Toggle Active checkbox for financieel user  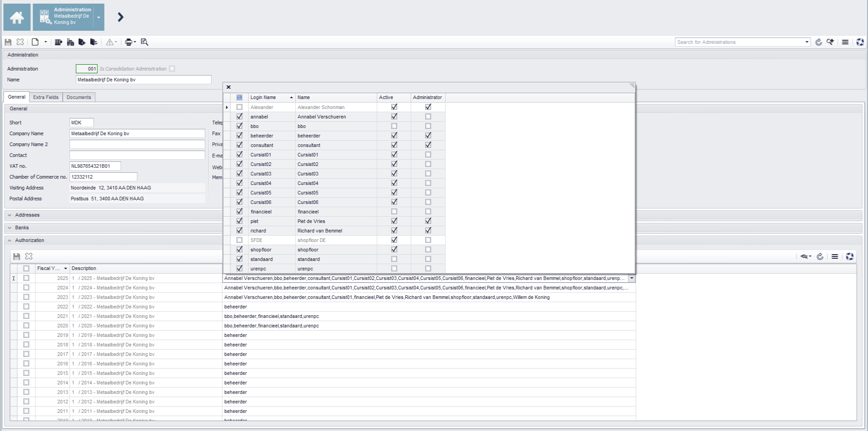pos(394,212)
